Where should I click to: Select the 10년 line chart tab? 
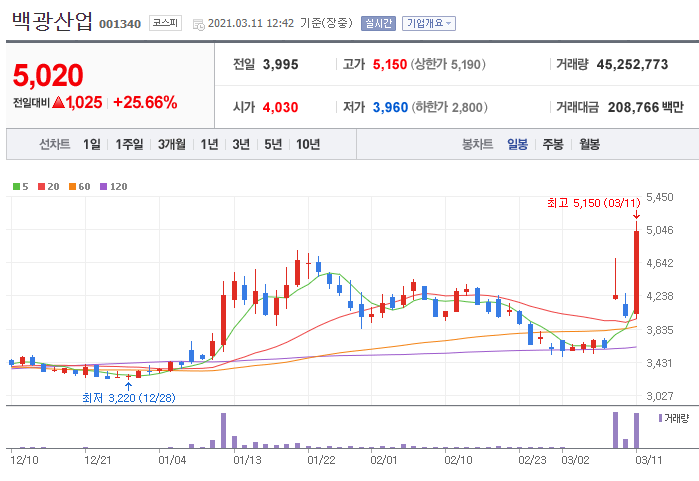tap(308, 144)
